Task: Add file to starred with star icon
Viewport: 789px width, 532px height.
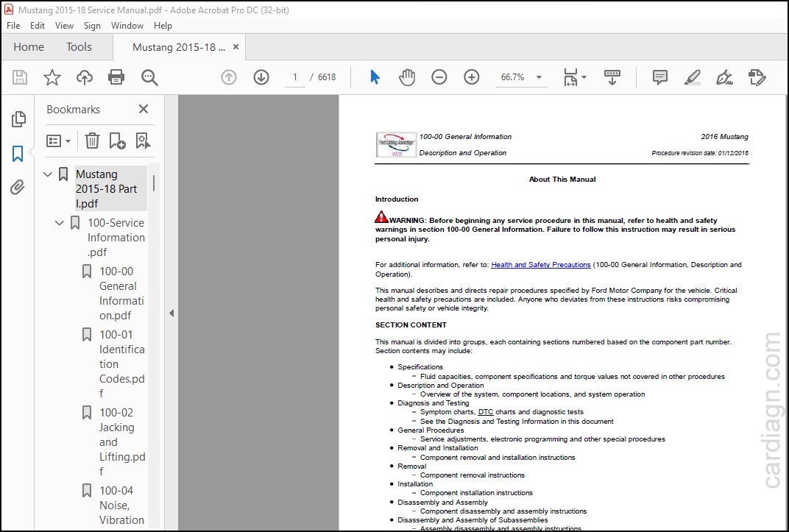Action: pyautogui.click(x=52, y=77)
